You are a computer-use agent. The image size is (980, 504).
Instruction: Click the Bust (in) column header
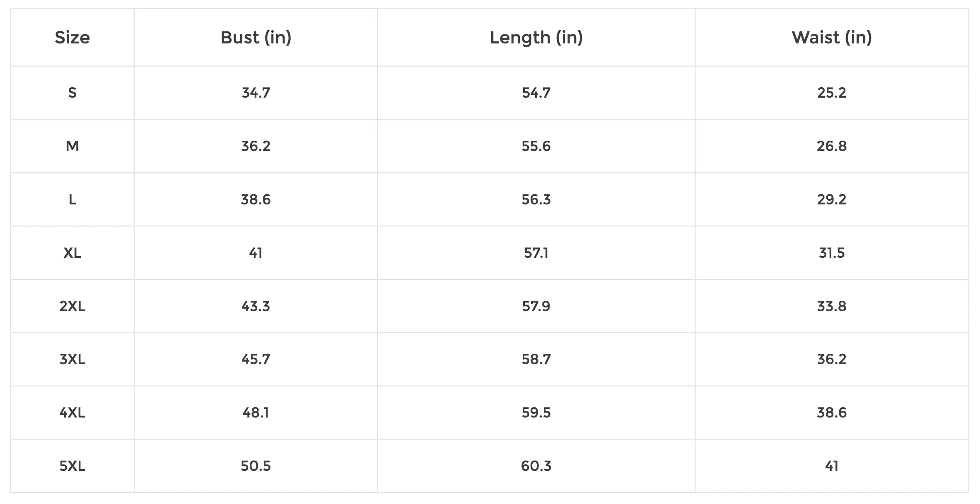click(256, 38)
